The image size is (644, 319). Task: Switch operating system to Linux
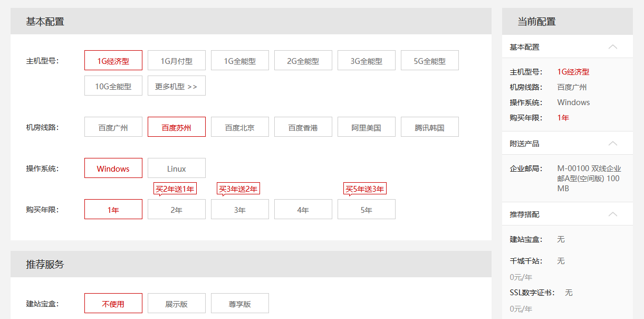tap(177, 168)
